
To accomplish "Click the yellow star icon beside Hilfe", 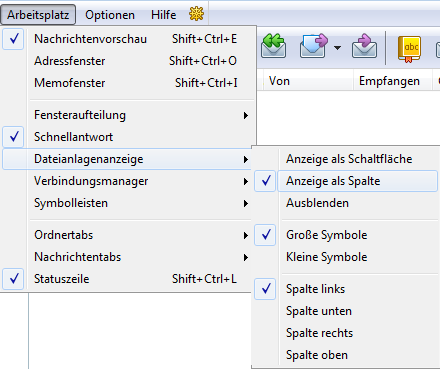I will click(x=196, y=14).
